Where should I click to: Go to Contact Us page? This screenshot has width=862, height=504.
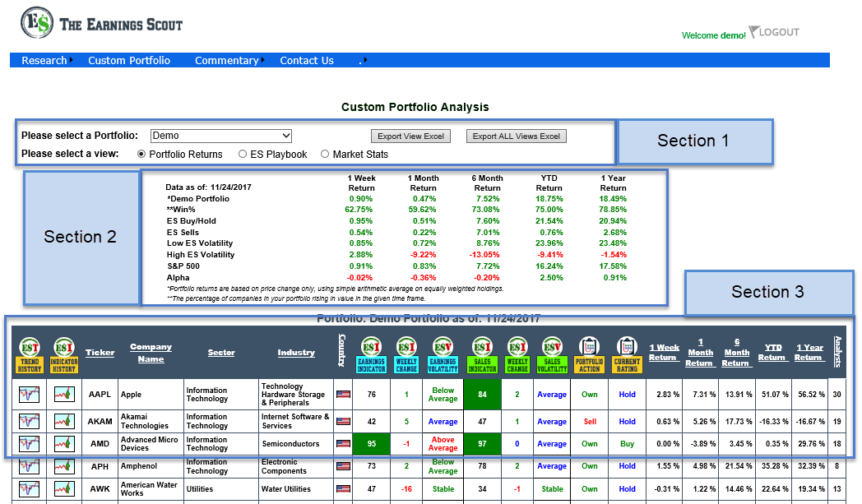[307, 60]
